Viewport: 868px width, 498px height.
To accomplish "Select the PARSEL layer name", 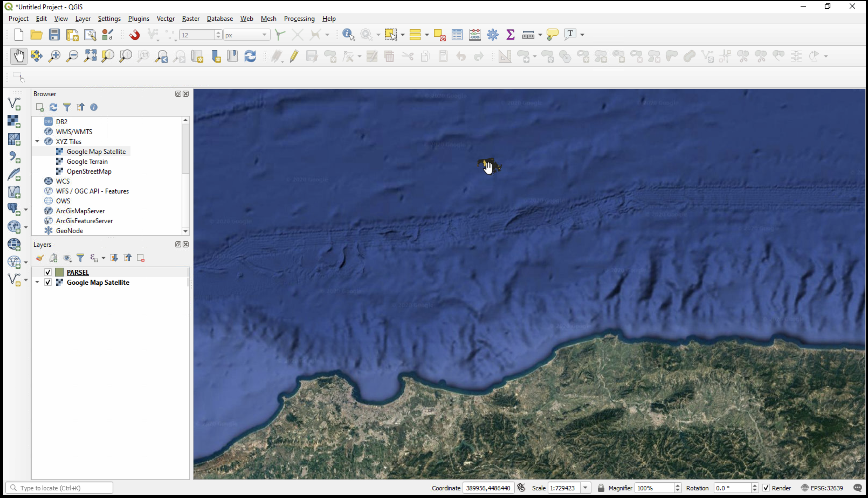I will pyautogui.click(x=78, y=272).
